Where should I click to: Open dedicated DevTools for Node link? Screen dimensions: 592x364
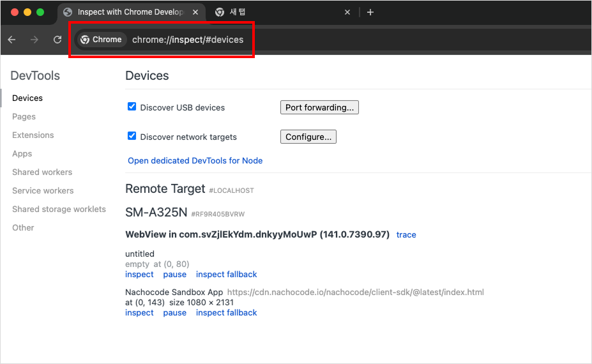pos(195,161)
